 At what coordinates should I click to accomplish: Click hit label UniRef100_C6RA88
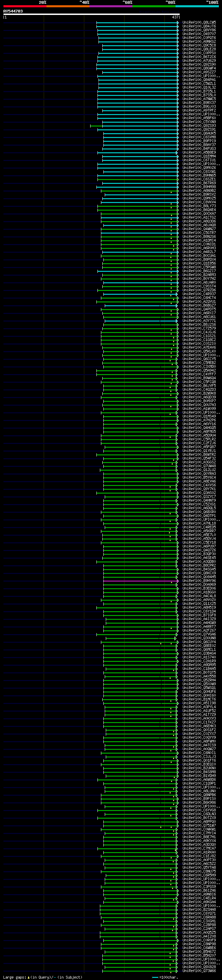click(x=199, y=917)
